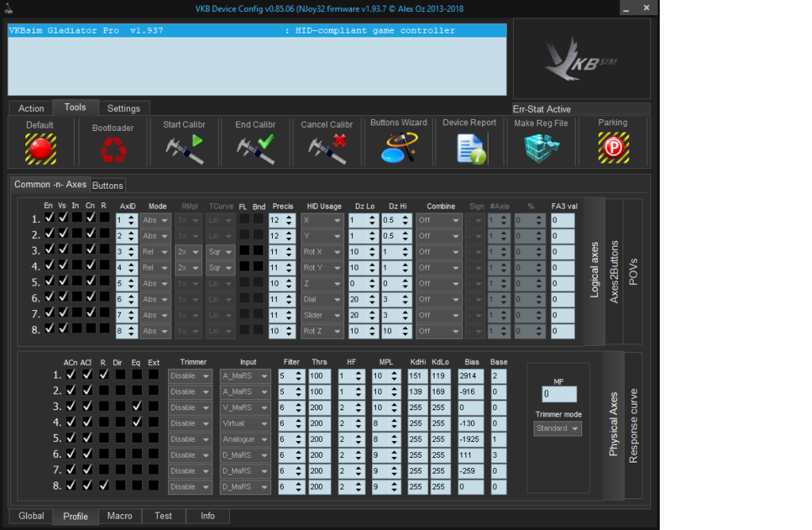
Task: Select the POVs vertical tab
Action: point(632,271)
